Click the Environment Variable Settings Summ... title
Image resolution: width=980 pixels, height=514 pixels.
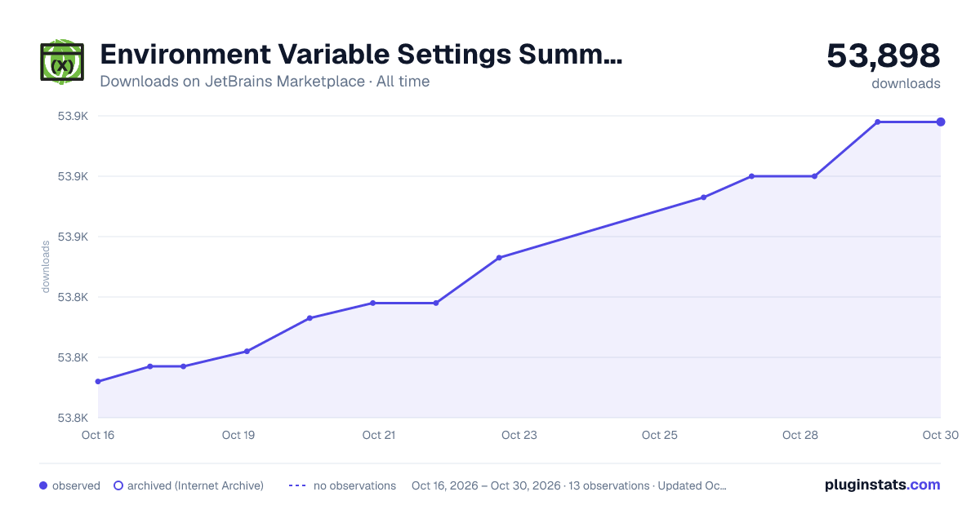361,55
